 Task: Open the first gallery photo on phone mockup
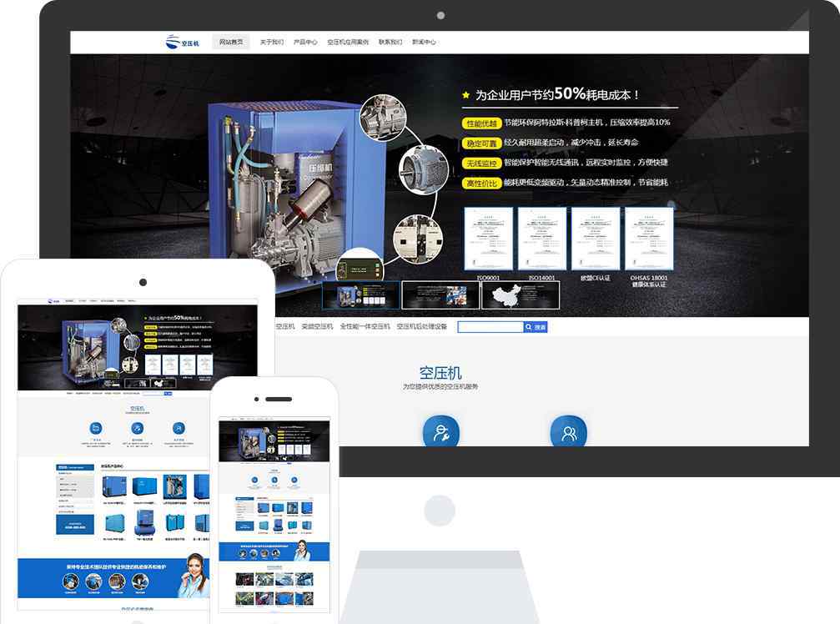[x=244, y=579]
